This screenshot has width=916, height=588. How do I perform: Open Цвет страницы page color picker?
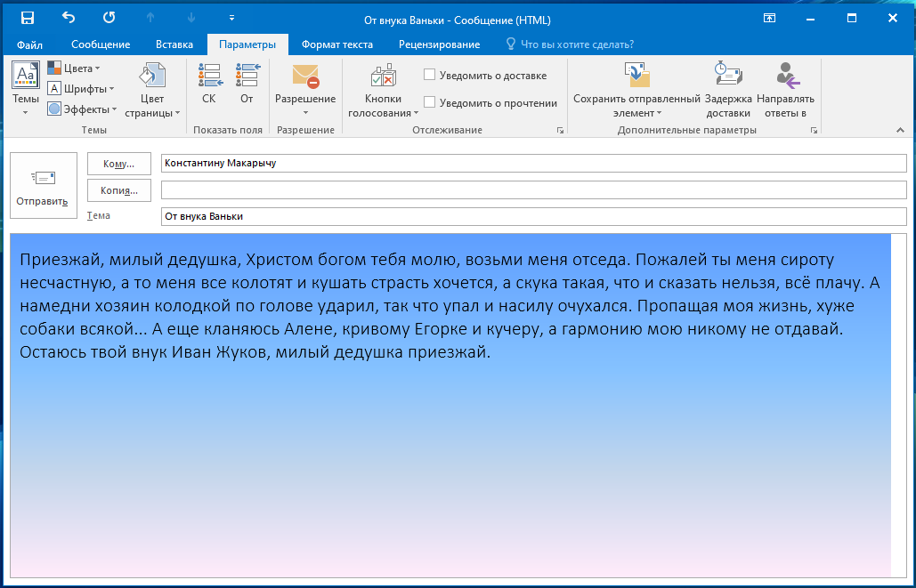click(152, 89)
